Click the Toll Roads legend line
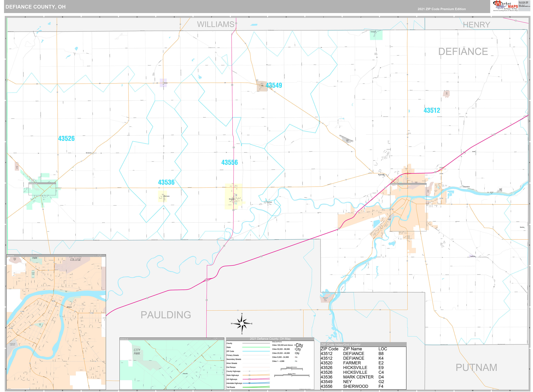 tap(256, 387)
